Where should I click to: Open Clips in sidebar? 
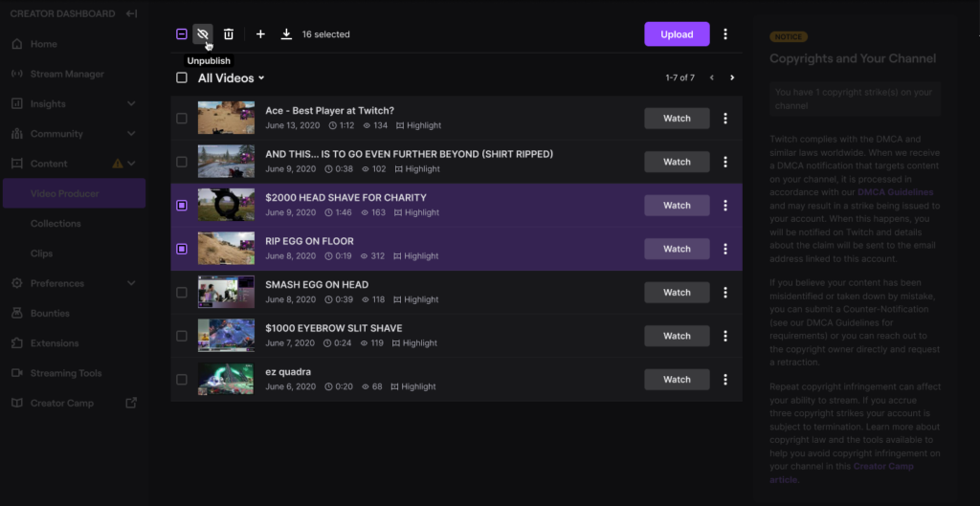[42, 253]
